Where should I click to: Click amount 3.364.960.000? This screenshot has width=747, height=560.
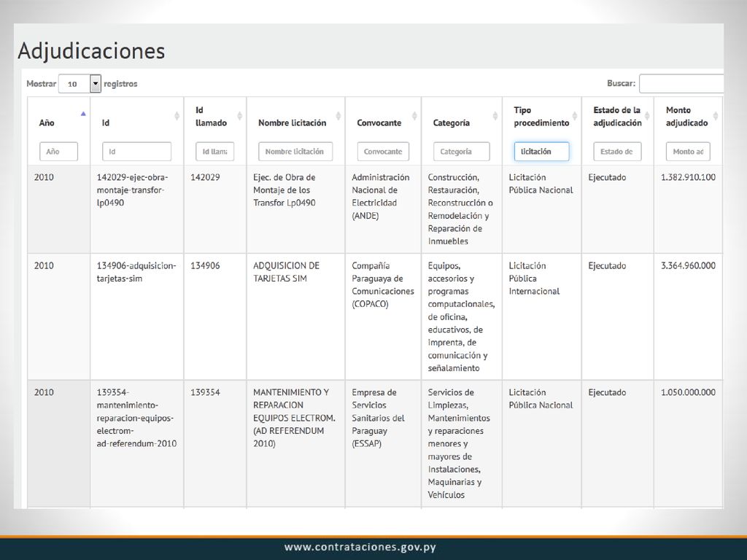[688, 265]
